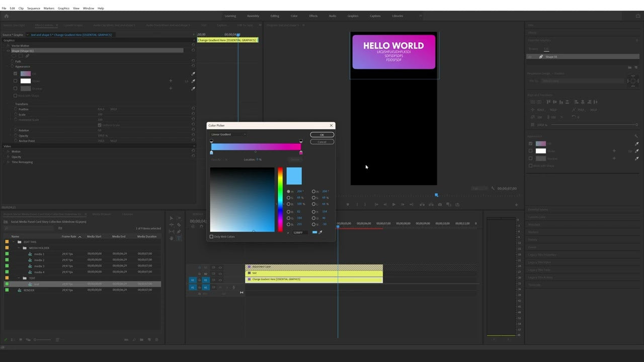
Task: Collapse the Shape (Shape 01) group in Effect Controls
Action: click(7, 51)
